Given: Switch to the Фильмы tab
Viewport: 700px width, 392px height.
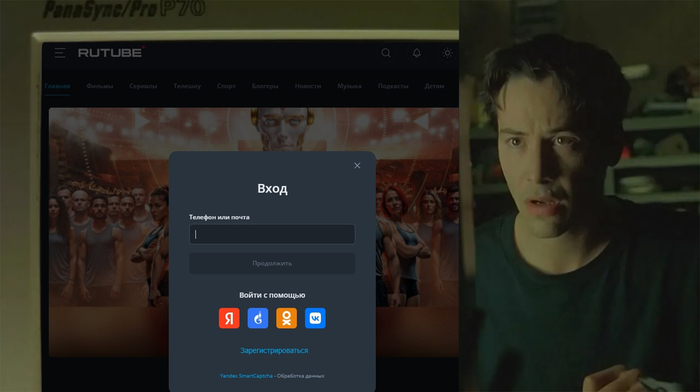Looking at the screenshot, I should [x=100, y=86].
